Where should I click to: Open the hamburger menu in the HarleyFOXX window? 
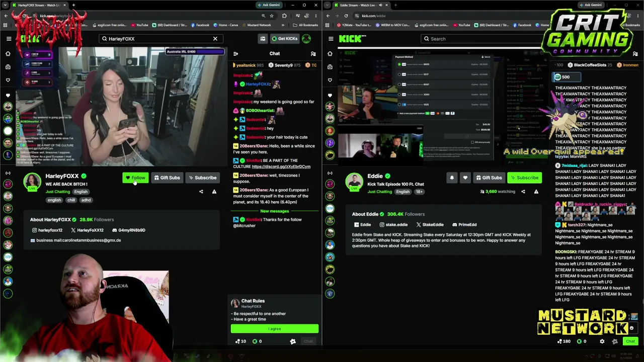pyautogui.click(x=9, y=39)
